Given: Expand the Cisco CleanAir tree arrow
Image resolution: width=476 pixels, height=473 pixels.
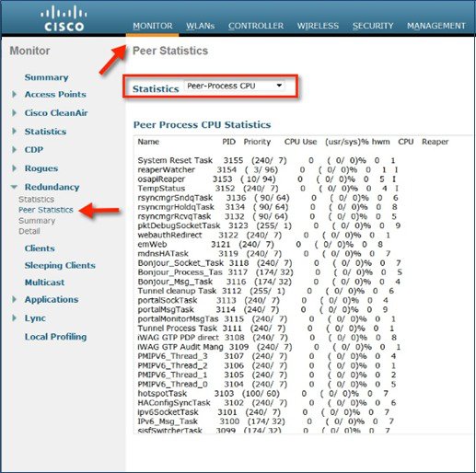Looking at the screenshot, I should coord(14,113).
